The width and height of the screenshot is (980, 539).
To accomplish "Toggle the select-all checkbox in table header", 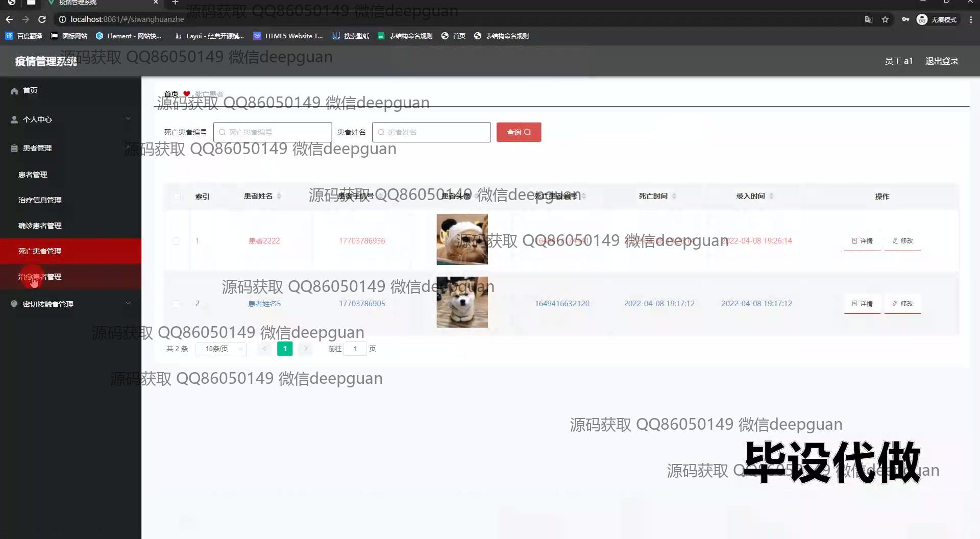I will coord(177,197).
